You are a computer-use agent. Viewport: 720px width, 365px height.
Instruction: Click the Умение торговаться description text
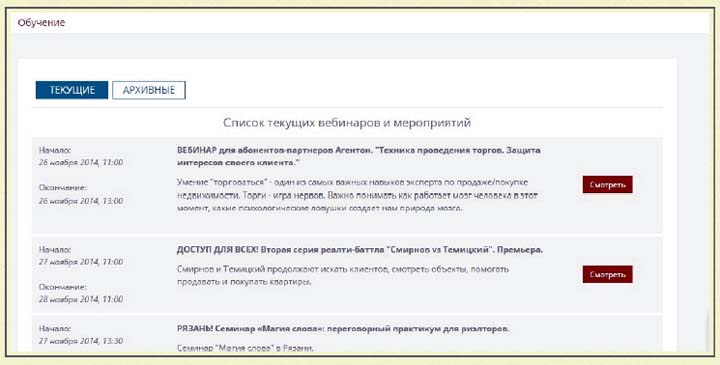coord(357,195)
